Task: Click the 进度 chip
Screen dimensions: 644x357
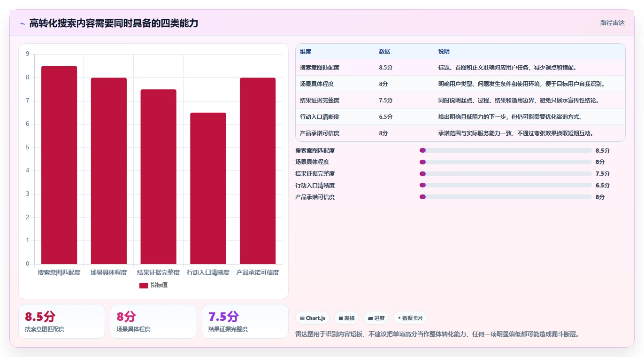Action: tap(376, 318)
